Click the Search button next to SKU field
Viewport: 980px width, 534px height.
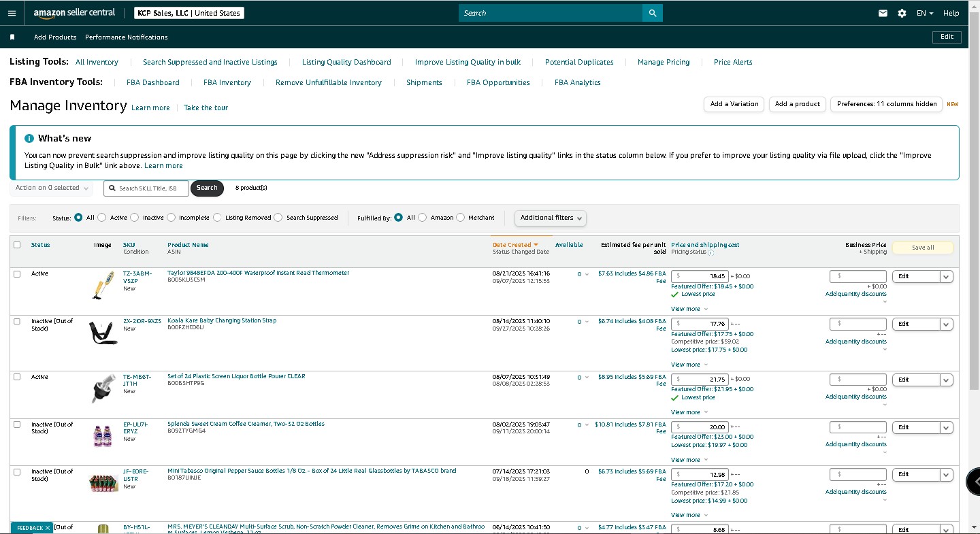click(x=207, y=188)
